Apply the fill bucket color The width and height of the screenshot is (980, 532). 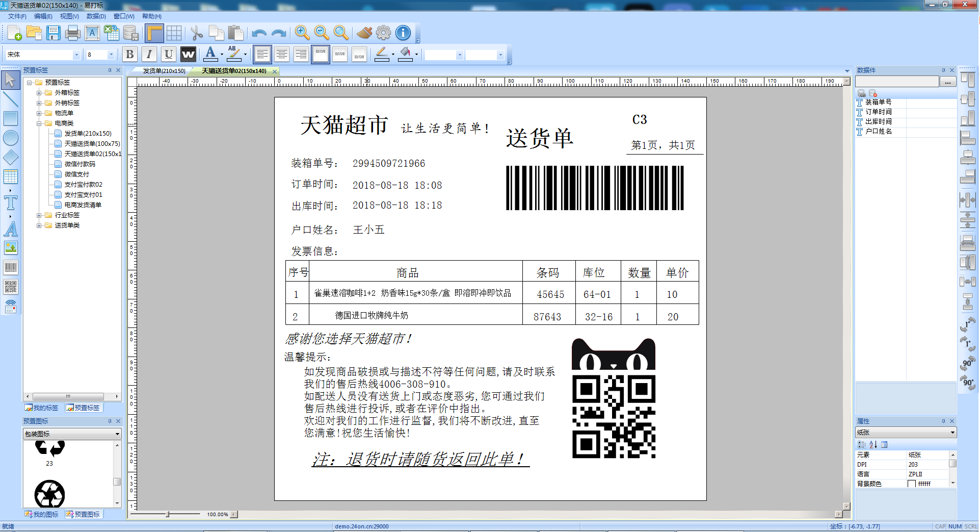[405, 54]
